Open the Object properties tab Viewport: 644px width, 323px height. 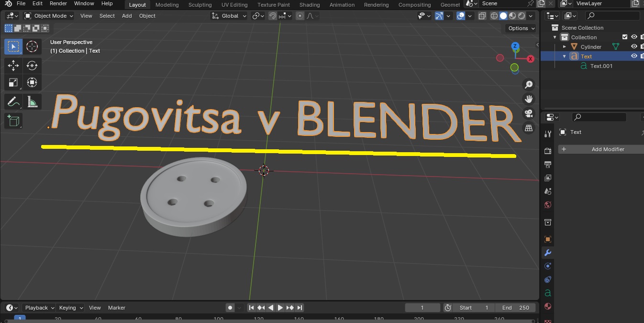coord(548,239)
